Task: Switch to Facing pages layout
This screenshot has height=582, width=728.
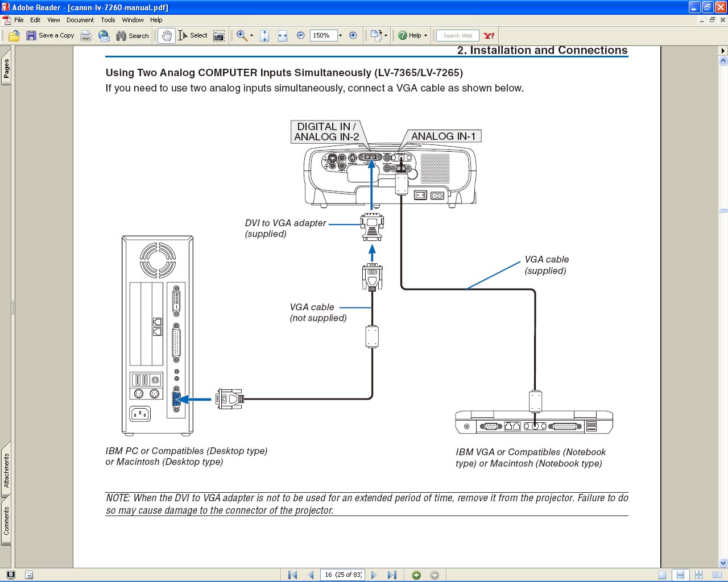Action: pos(717,575)
